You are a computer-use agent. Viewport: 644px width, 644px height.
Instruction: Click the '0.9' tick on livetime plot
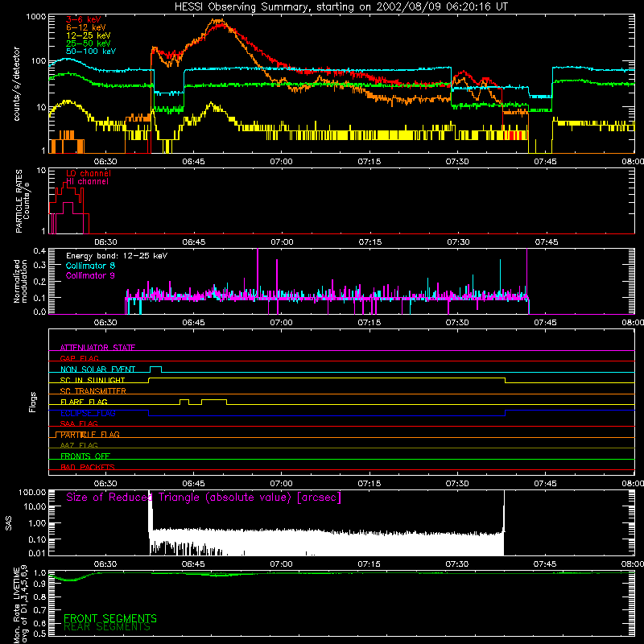(39, 584)
